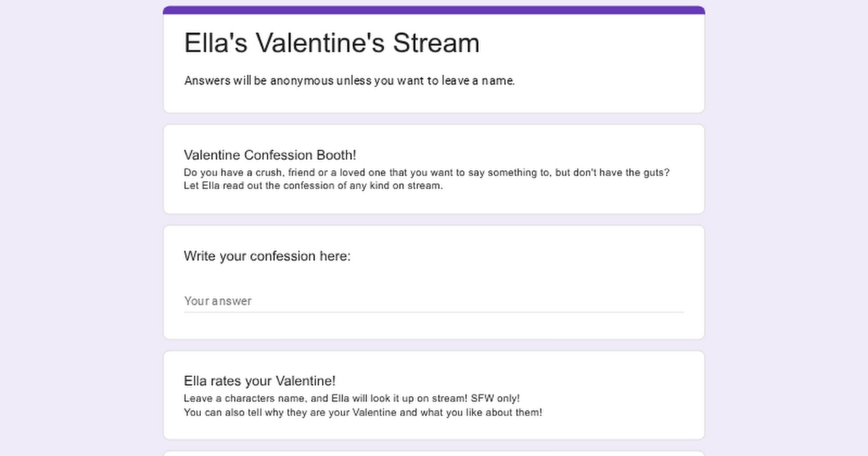Click the word "Stream" in the form title
Viewport: 868px width, 456px height.
tap(436, 43)
